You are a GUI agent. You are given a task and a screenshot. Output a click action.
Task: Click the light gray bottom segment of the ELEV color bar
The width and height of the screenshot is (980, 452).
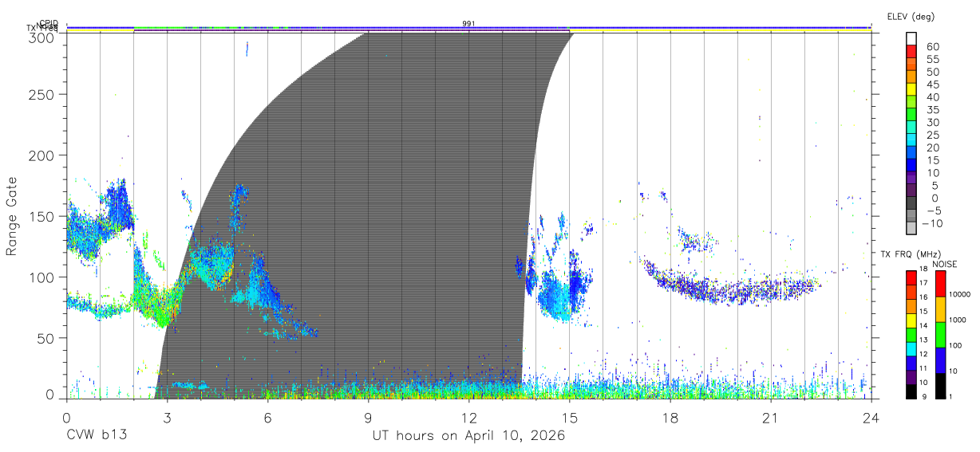tap(911, 228)
